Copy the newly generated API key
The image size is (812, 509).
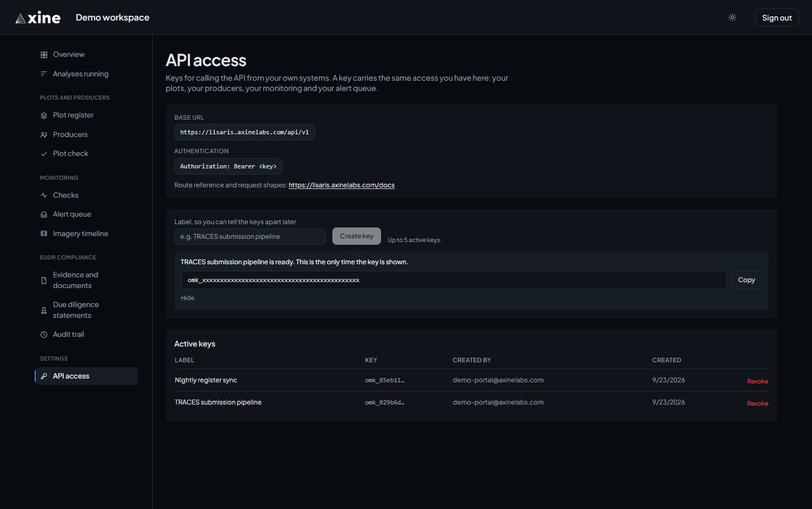point(746,280)
